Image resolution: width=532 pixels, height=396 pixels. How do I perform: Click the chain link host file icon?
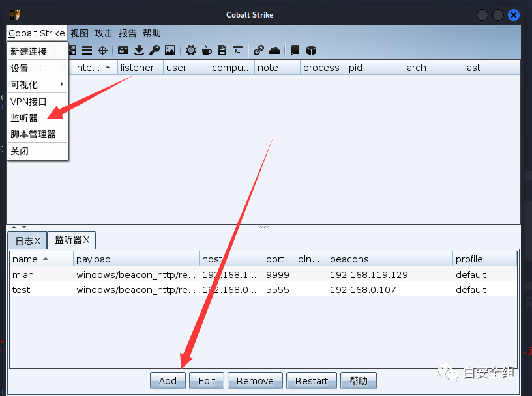point(259,51)
